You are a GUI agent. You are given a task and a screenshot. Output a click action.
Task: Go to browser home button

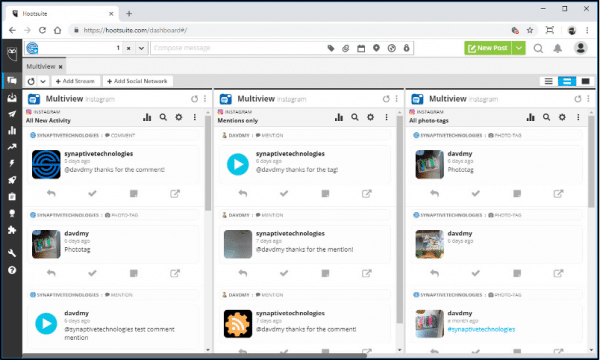57,30
